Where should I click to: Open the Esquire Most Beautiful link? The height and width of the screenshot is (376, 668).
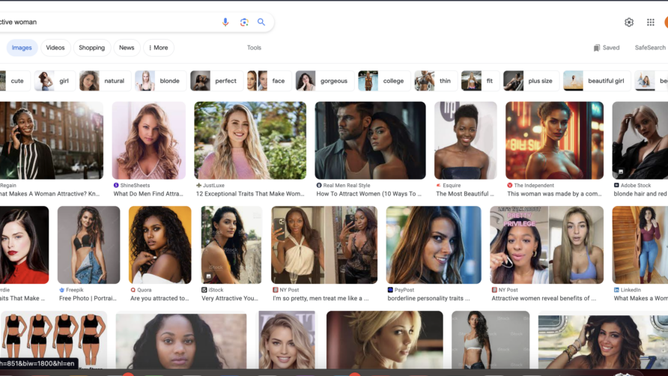coord(462,194)
